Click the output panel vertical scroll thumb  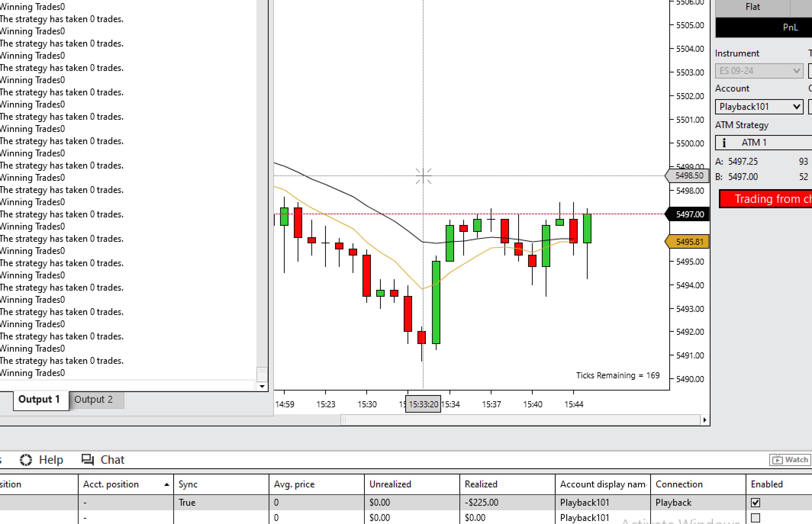tap(262, 374)
